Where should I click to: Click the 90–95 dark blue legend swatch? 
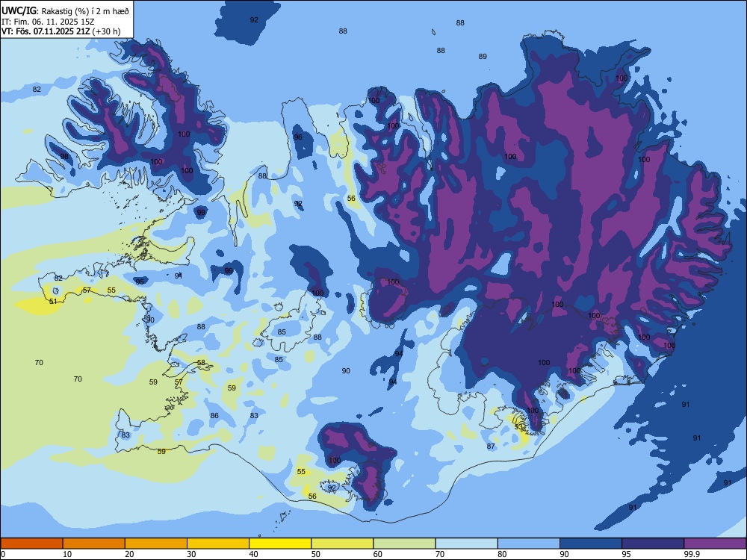pos(591,544)
